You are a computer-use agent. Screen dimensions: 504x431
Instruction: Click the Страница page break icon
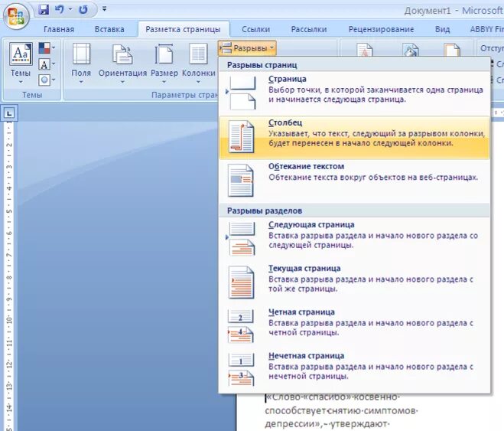pyautogui.click(x=242, y=93)
